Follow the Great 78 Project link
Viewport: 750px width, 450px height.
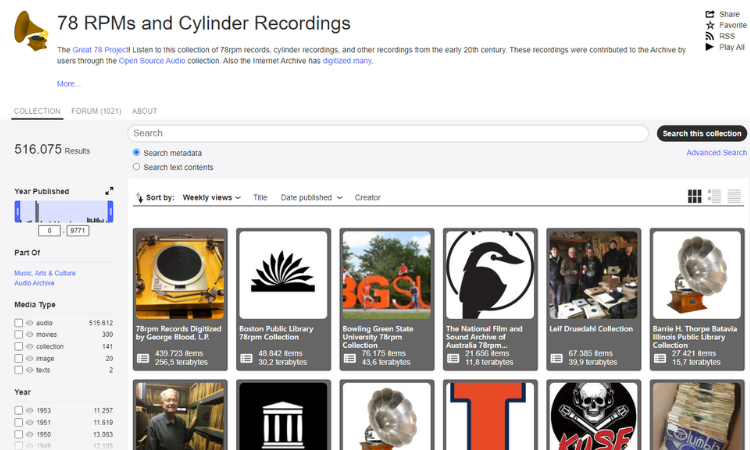[x=100, y=50]
